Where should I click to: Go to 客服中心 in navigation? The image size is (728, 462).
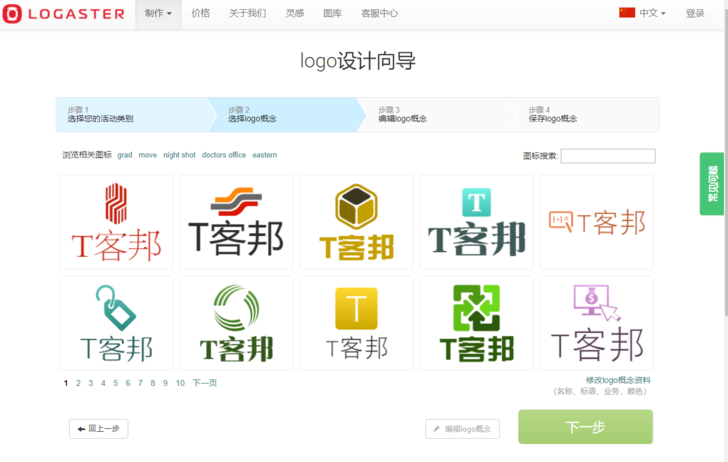[379, 14]
